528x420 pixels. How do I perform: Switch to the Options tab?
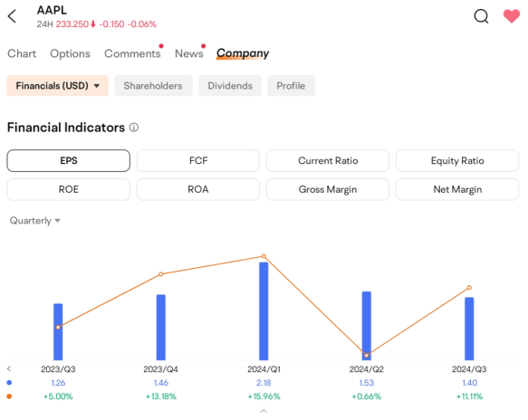pyautogui.click(x=70, y=53)
